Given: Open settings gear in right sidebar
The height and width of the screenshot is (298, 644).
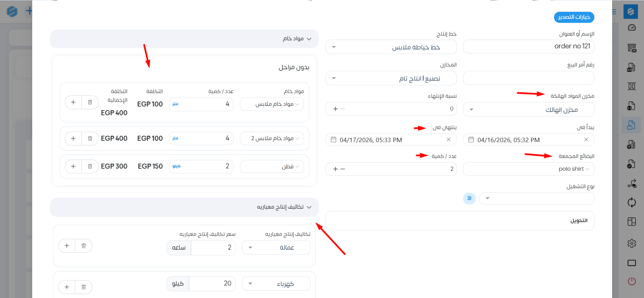Looking at the screenshot, I should click(632, 243).
